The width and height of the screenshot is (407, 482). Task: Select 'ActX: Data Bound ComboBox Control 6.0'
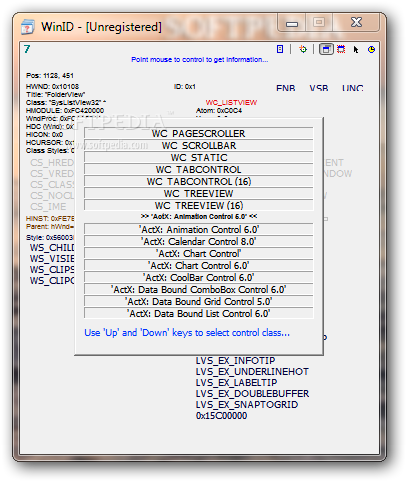tap(199, 289)
